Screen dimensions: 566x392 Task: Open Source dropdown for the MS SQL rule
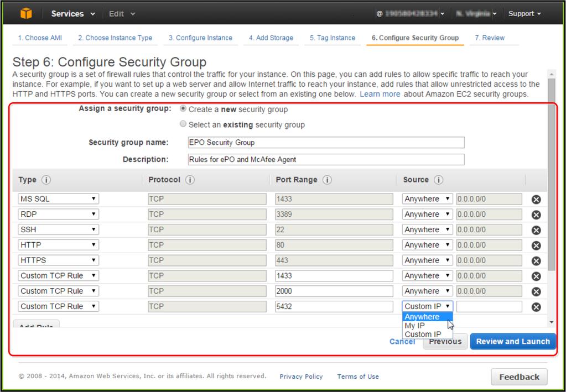click(427, 198)
